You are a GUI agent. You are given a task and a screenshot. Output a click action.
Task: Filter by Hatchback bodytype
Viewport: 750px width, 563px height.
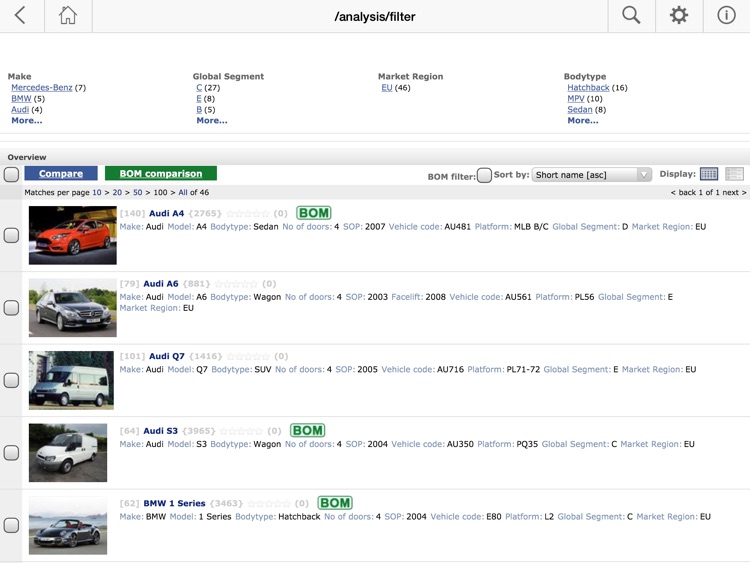(x=588, y=88)
